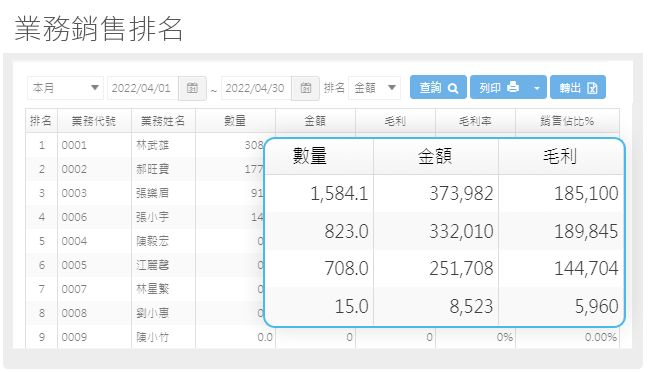Sort by the 毛利率 column header
Viewport: 651px width, 372px height.
[x=475, y=121]
